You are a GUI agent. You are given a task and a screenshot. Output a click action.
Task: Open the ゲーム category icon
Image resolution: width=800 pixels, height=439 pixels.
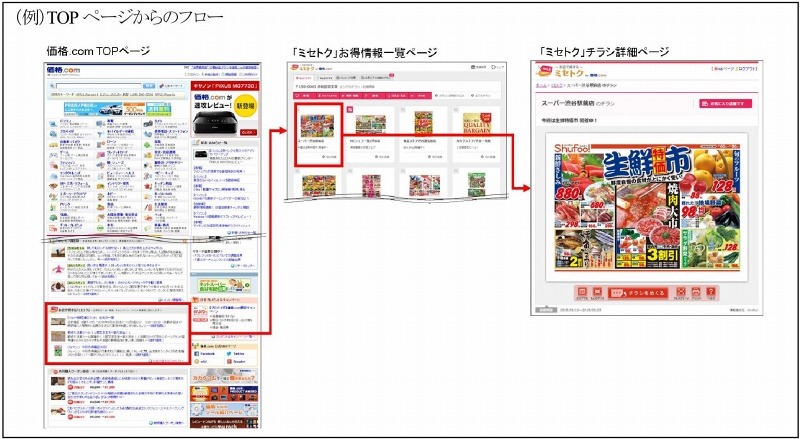pos(53,155)
